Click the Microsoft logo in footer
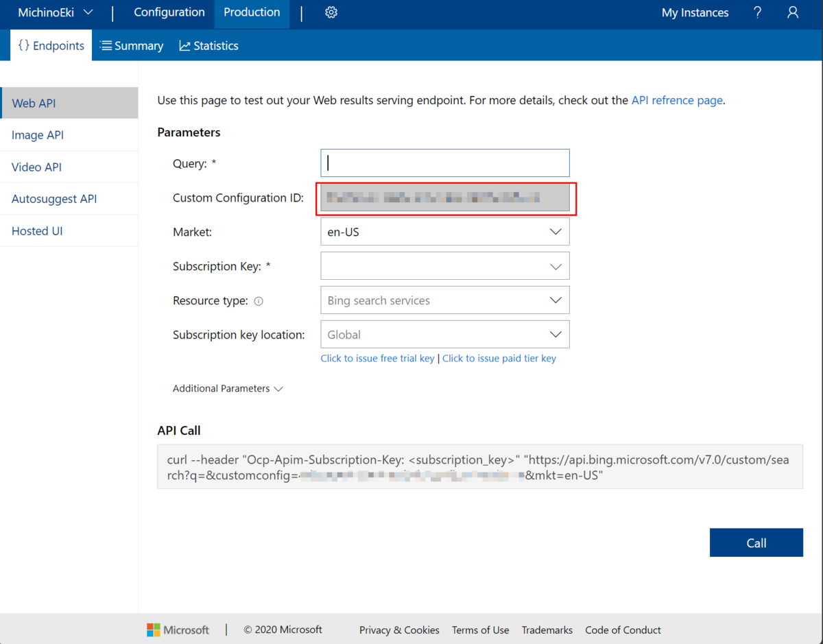Image resolution: width=823 pixels, height=644 pixels. tap(178, 630)
